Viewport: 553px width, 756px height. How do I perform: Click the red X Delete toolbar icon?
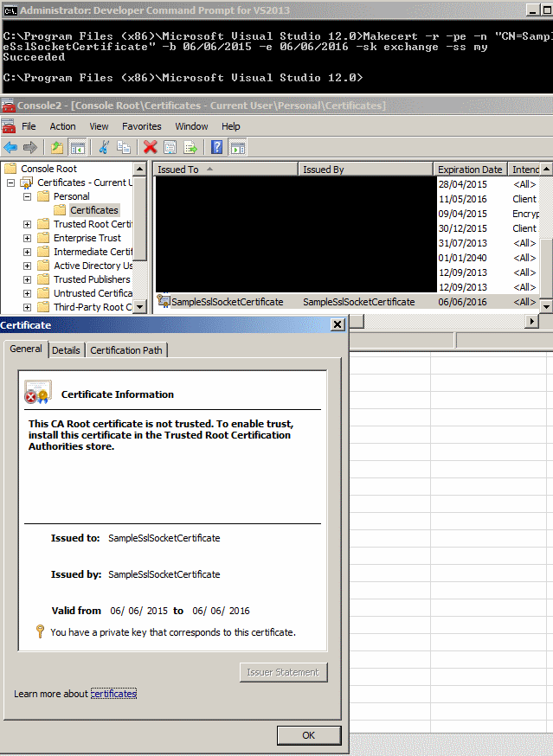[150, 148]
